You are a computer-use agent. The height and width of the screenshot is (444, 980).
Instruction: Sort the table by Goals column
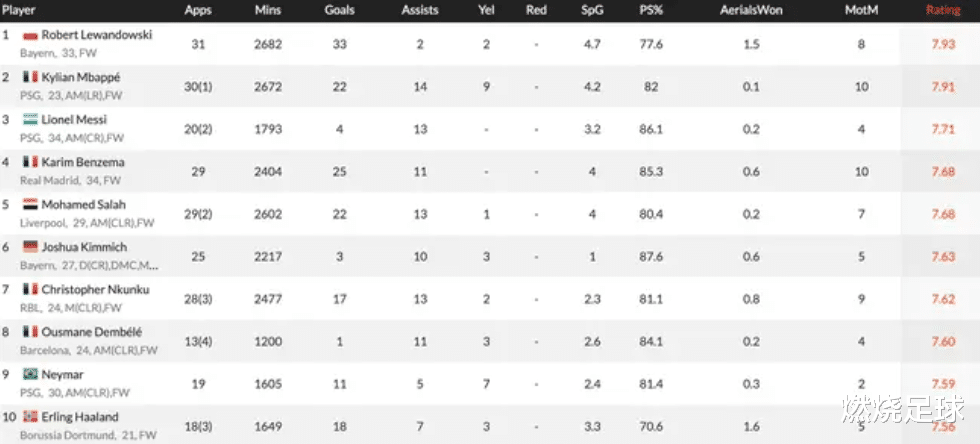pyautogui.click(x=339, y=10)
